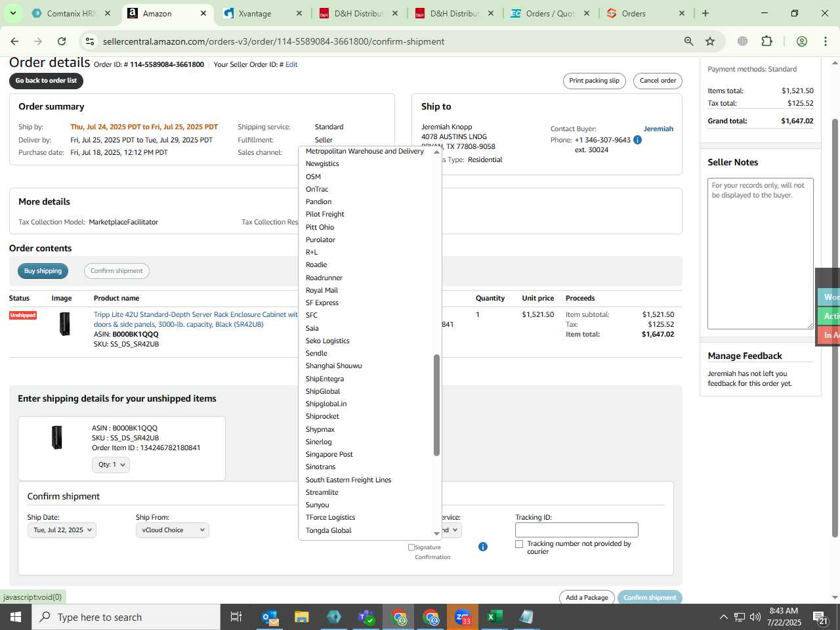
Task: Select Saia from the carrier list
Action: click(312, 328)
